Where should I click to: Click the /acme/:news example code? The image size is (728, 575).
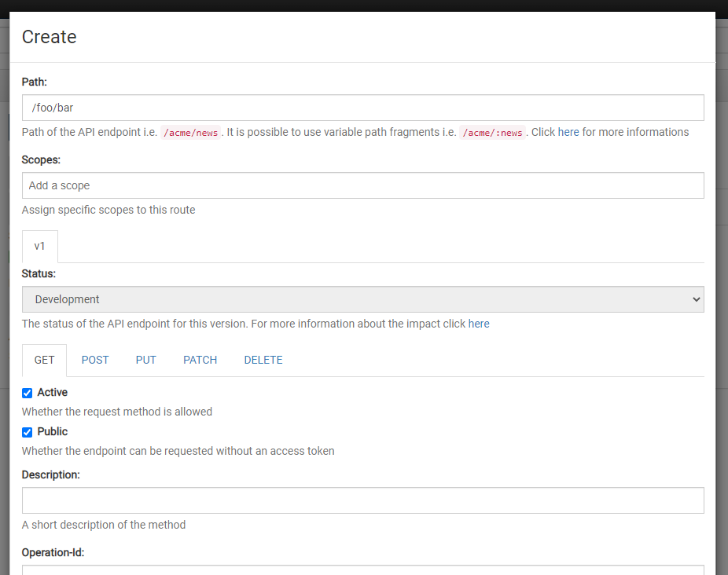coord(493,133)
